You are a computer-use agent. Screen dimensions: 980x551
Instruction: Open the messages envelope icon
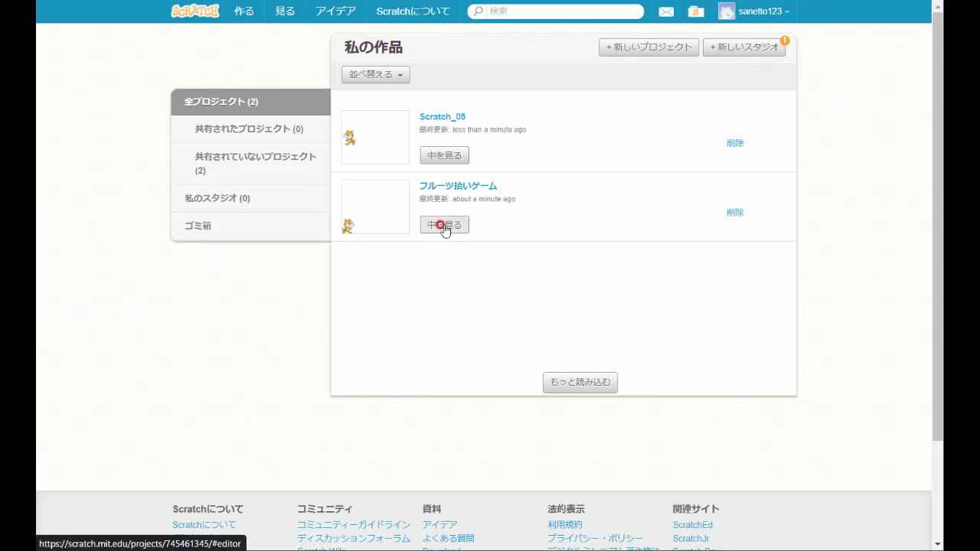pos(666,11)
